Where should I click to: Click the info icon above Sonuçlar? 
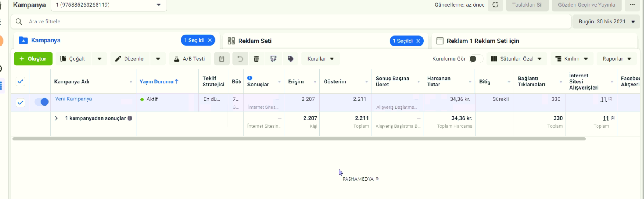[250, 78]
